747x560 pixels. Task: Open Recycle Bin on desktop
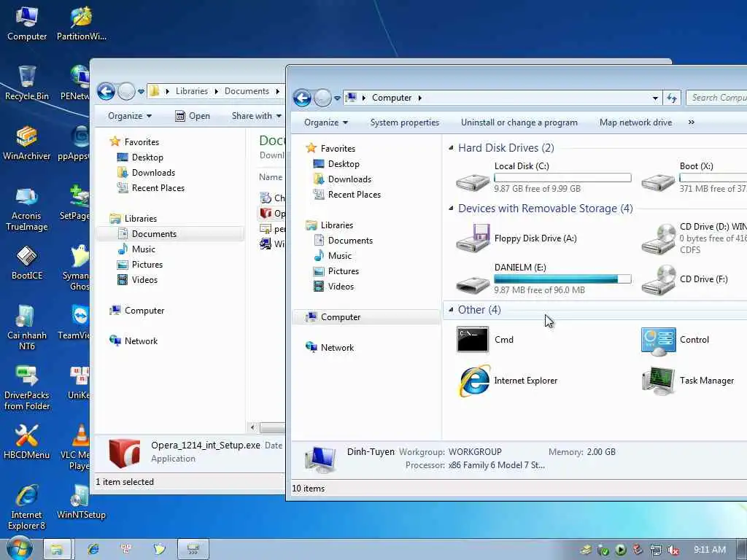click(x=27, y=83)
